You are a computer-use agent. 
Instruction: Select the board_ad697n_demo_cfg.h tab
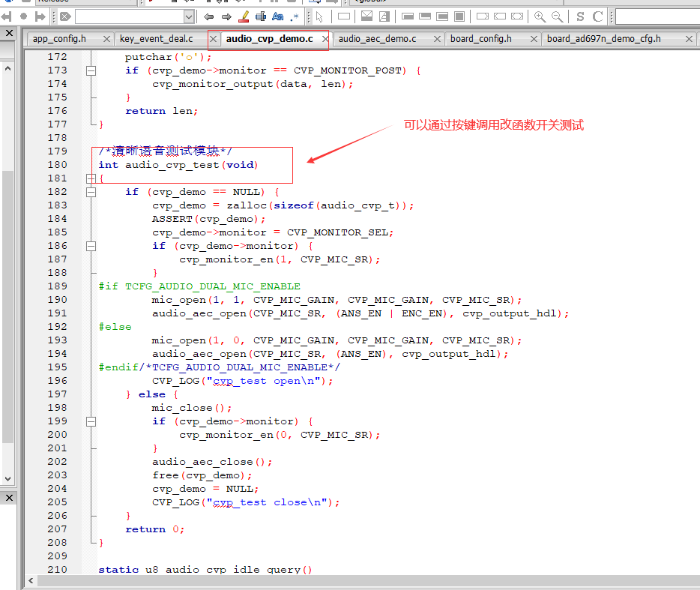click(x=603, y=39)
